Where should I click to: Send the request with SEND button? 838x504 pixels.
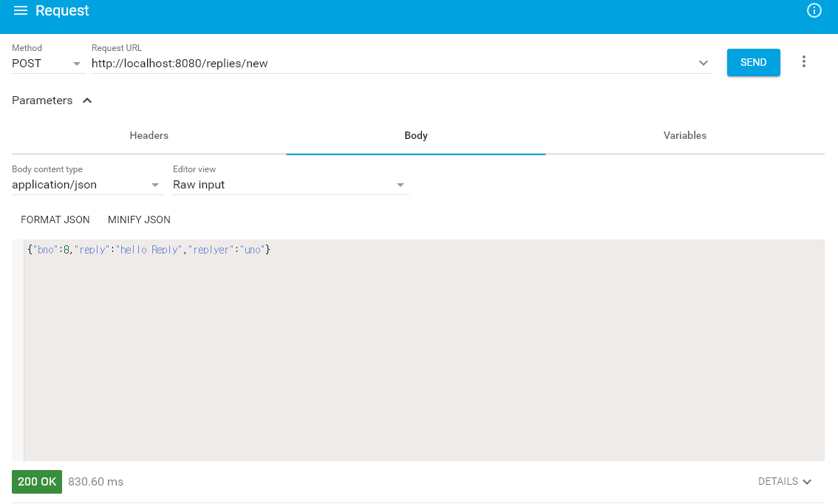[754, 63]
